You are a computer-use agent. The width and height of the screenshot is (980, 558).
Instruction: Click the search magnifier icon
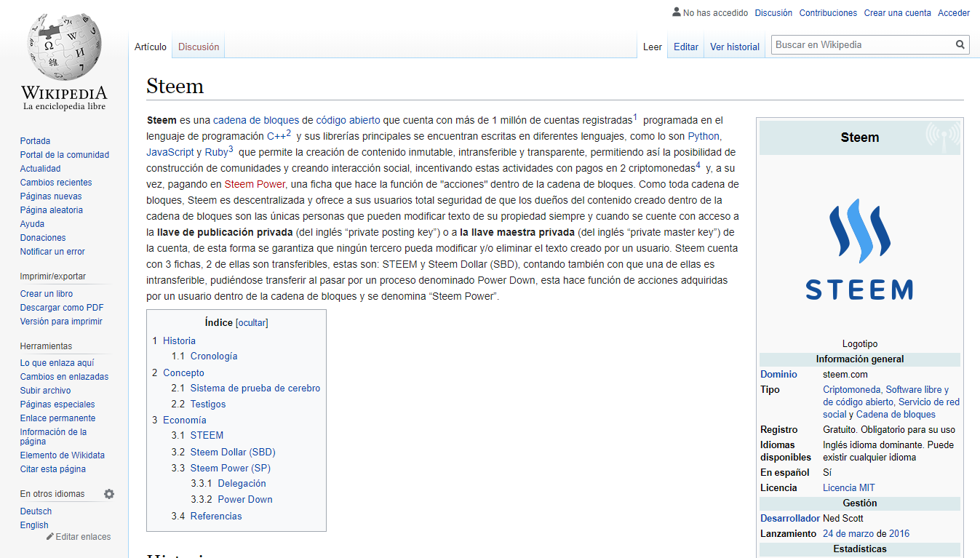960,45
